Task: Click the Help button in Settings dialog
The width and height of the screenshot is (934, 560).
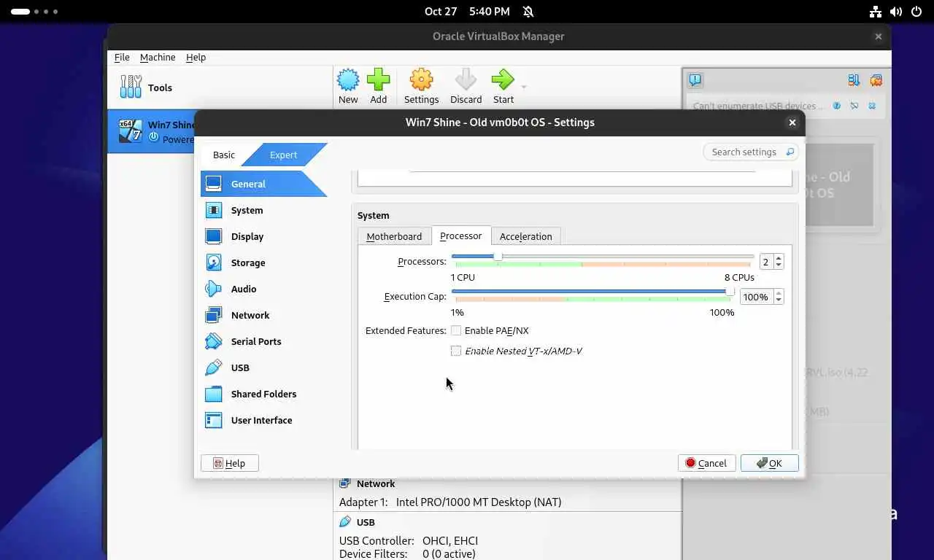Action: pyautogui.click(x=229, y=463)
